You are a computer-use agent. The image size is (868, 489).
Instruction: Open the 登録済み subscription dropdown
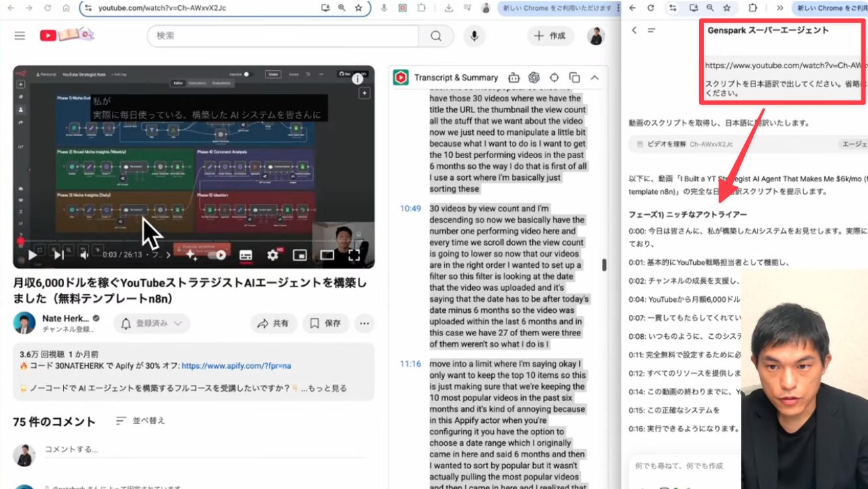[152, 324]
